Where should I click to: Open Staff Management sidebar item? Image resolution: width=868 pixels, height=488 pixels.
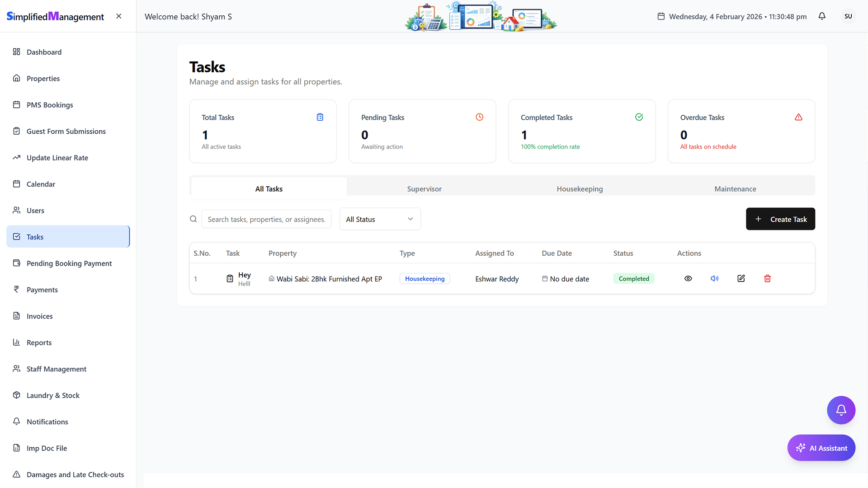pyautogui.click(x=57, y=369)
